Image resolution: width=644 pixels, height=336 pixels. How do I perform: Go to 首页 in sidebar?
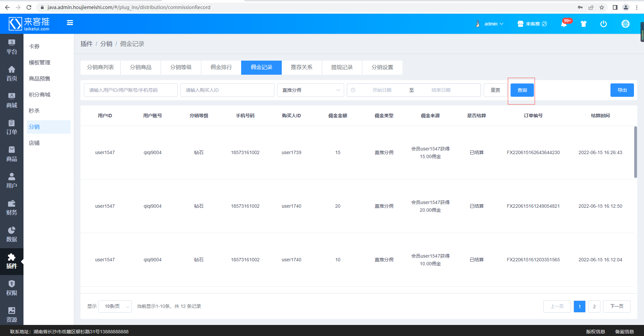click(x=12, y=74)
